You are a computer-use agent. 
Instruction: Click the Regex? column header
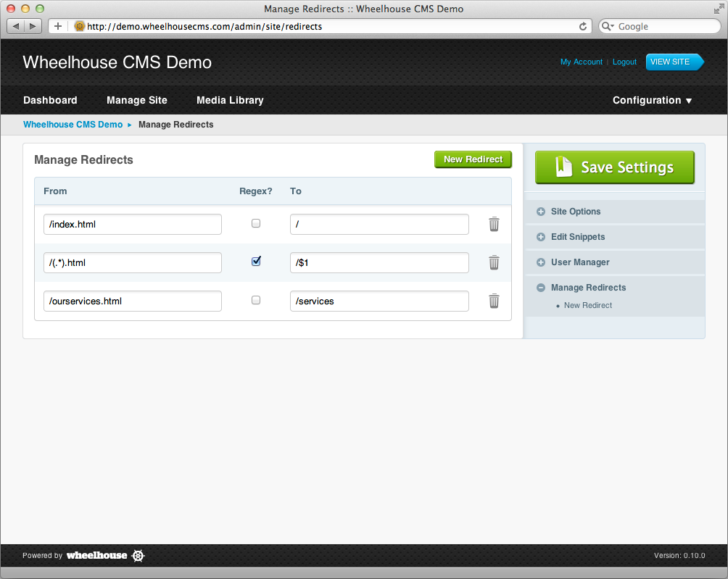[256, 191]
